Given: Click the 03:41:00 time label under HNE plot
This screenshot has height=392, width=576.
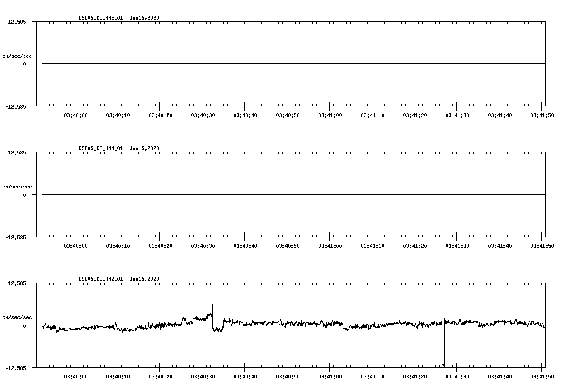Looking at the screenshot, I should [x=330, y=115].
